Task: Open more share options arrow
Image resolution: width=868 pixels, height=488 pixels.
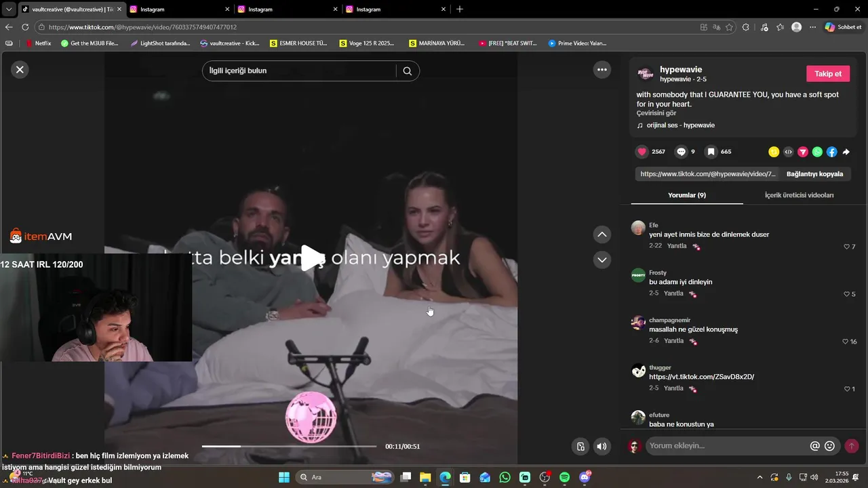Action: [846, 152]
